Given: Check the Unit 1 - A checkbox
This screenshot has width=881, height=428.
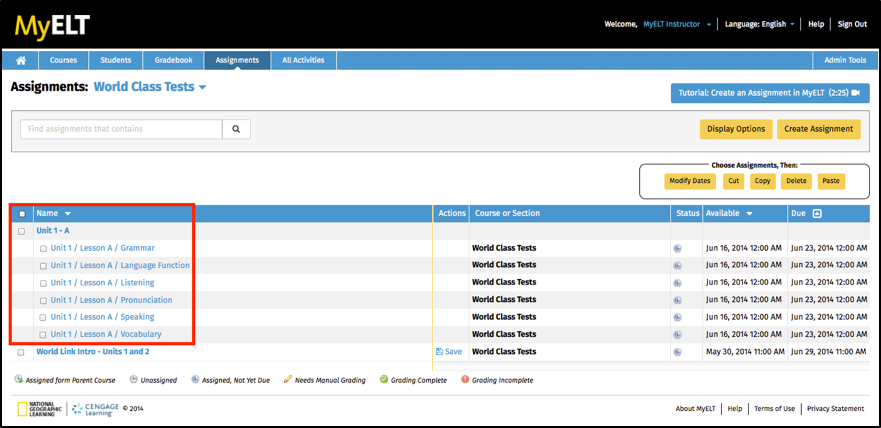Looking at the screenshot, I should tap(22, 231).
